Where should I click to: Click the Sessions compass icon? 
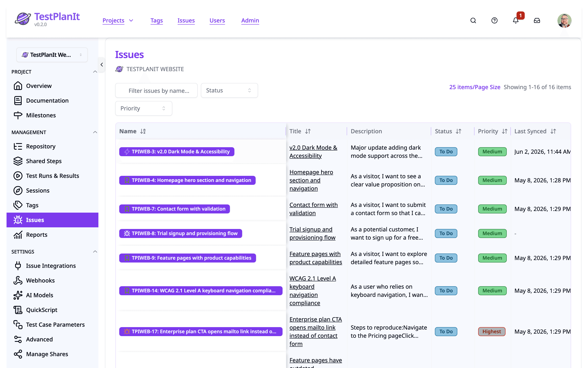pyautogui.click(x=18, y=191)
